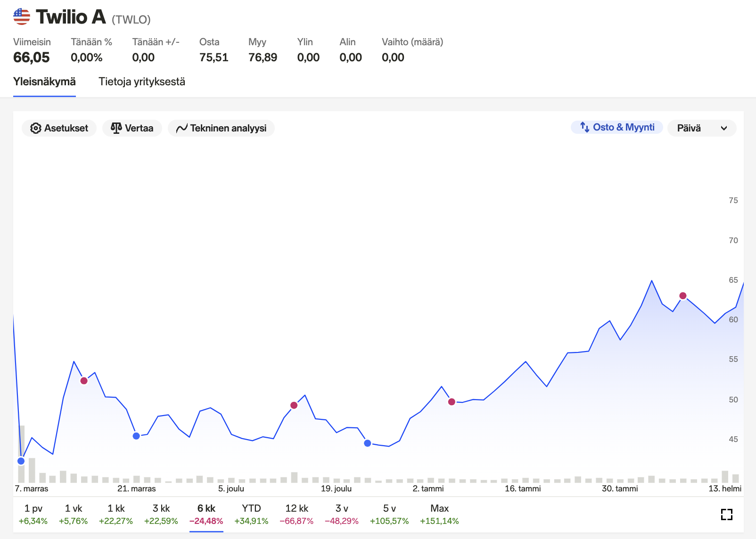Open Asetukset settings gear button
The width and height of the screenshot is (756, 539).
coord(59,128)
